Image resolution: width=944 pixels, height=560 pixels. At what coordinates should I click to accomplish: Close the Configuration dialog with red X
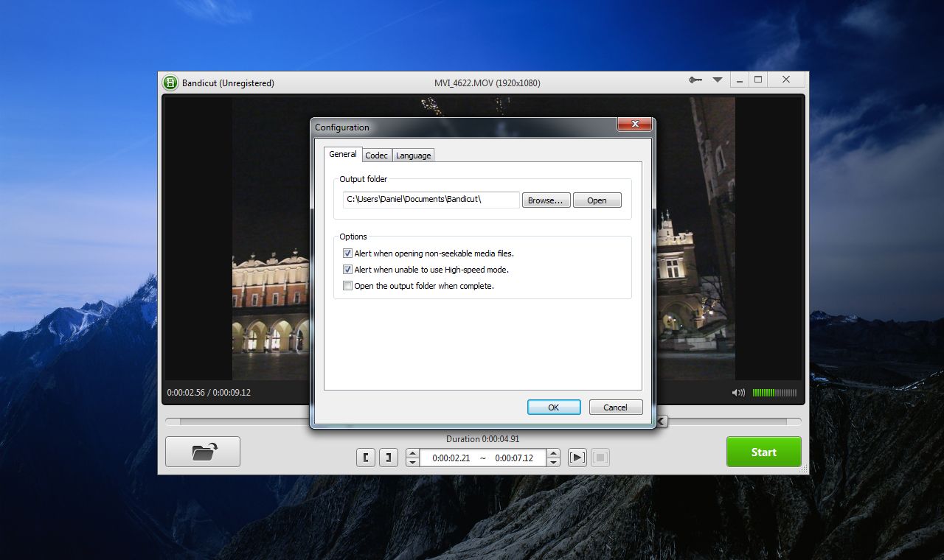[634, 125]
